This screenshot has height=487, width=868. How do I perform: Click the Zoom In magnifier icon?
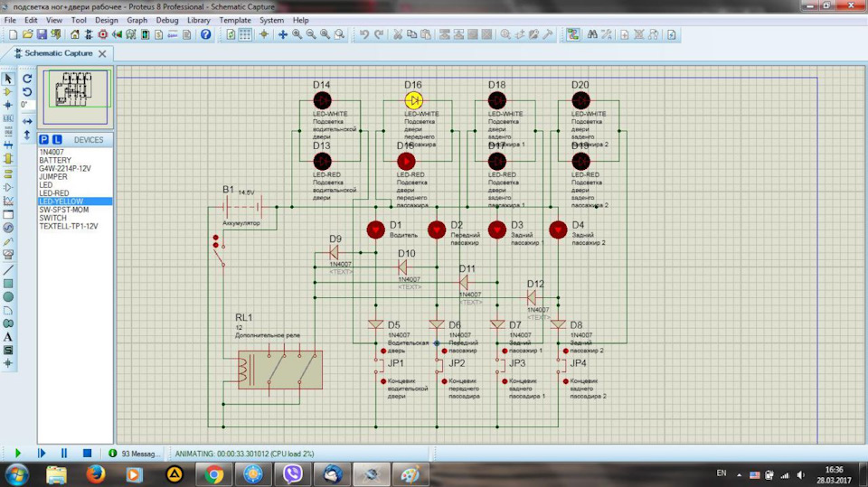297,34
